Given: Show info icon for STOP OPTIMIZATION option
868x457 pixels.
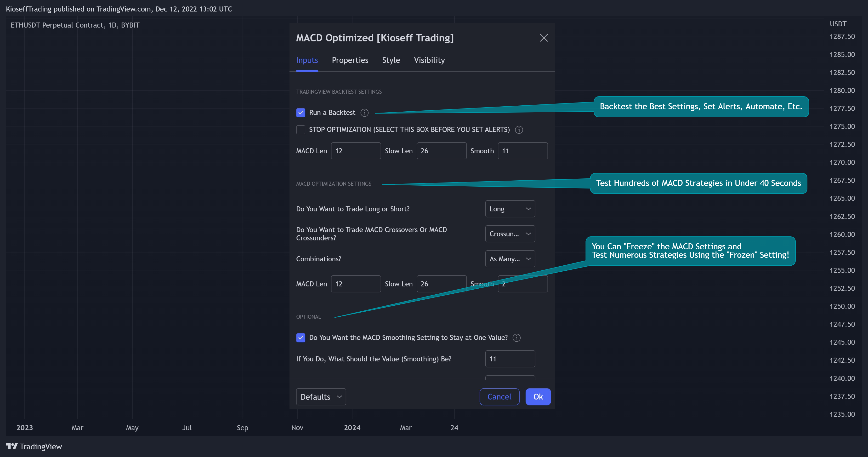Looking at the screenshot, I should pos(519,130).
